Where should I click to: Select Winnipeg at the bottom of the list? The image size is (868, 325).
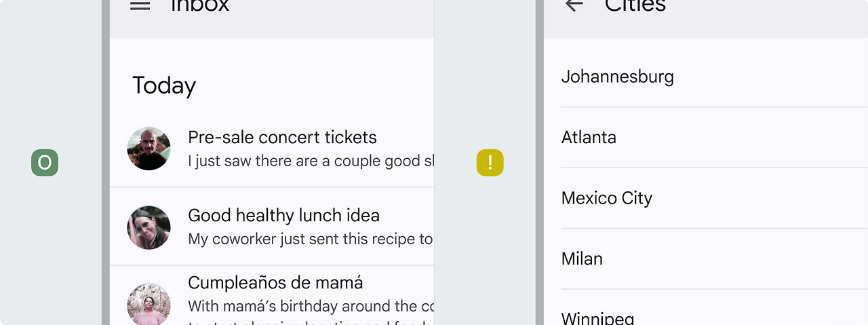pos(715,308)
